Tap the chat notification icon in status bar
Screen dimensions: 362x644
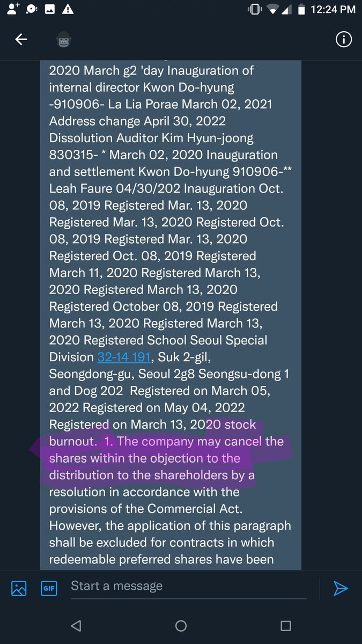(x=32, y=9)
